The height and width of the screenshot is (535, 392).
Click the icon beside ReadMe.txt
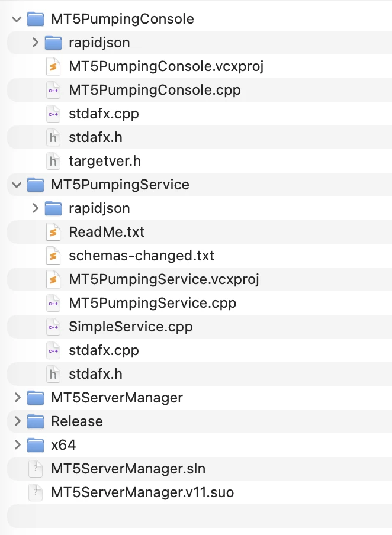click(x=53, y=232)
